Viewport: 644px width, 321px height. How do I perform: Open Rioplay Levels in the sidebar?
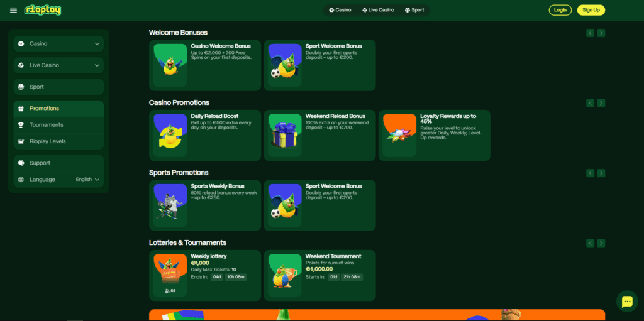[58, 141]
